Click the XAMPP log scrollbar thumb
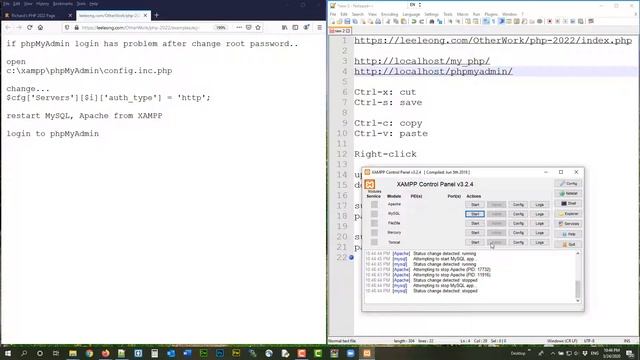 click(x=578, y=289)
